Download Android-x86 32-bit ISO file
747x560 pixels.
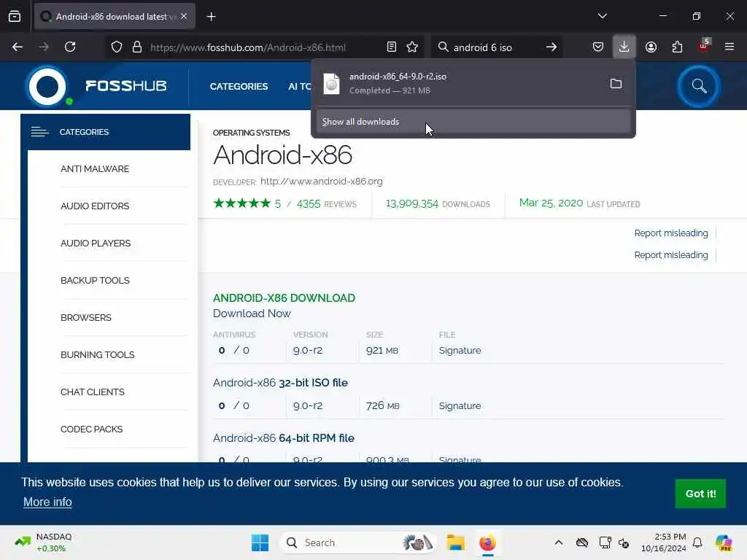pos(280,382)
